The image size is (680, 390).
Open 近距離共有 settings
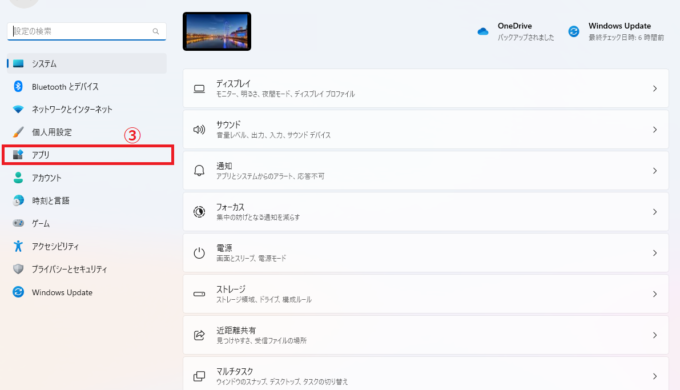(x=425, y=335)
